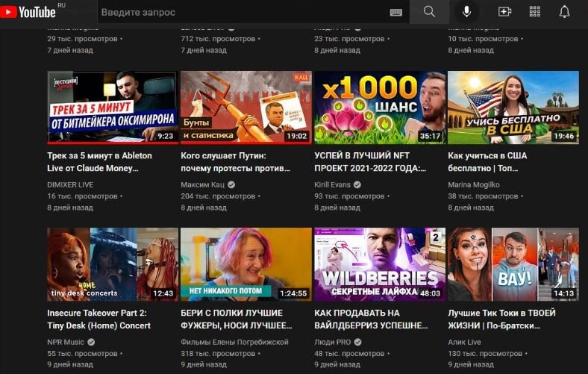Click the 19:46 duration badge

(x=564, y=136)
